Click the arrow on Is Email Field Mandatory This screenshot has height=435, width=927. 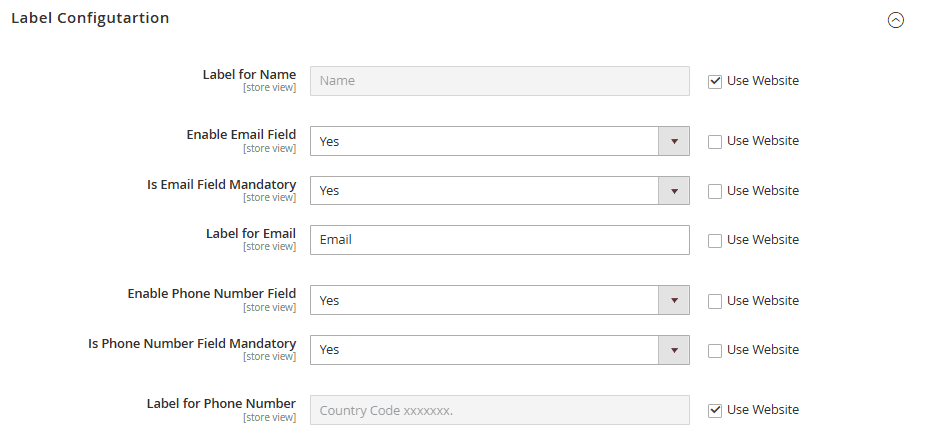pyautogui.click(x=674, y=190)
